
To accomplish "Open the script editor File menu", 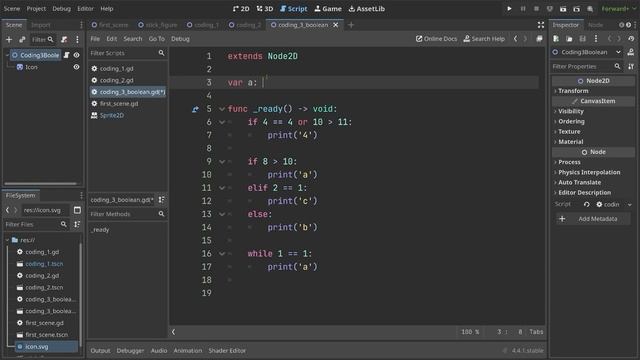I will click(95, 39).
